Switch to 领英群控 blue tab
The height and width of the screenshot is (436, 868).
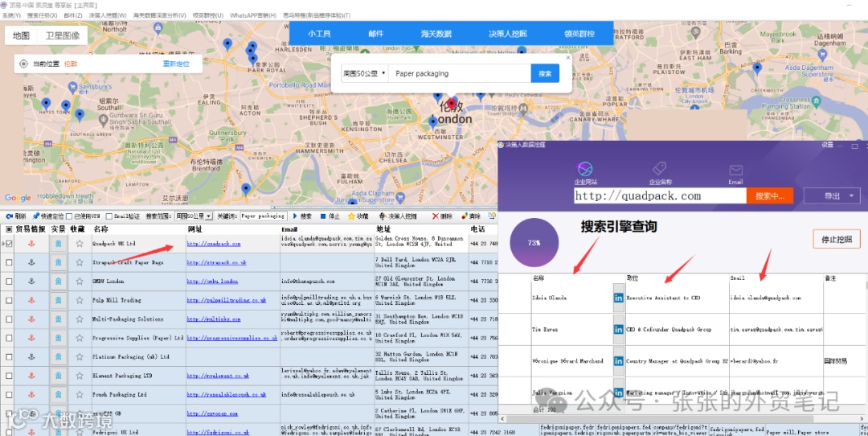click(x=579, y=34)
